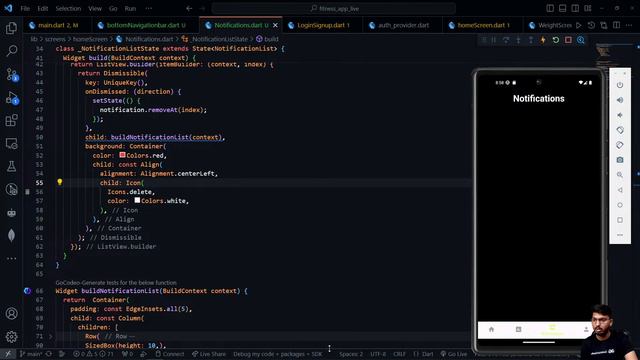Open the Extensions view
Screen dimensions: 640x360
pyautogui.click(x=11, y=120)
